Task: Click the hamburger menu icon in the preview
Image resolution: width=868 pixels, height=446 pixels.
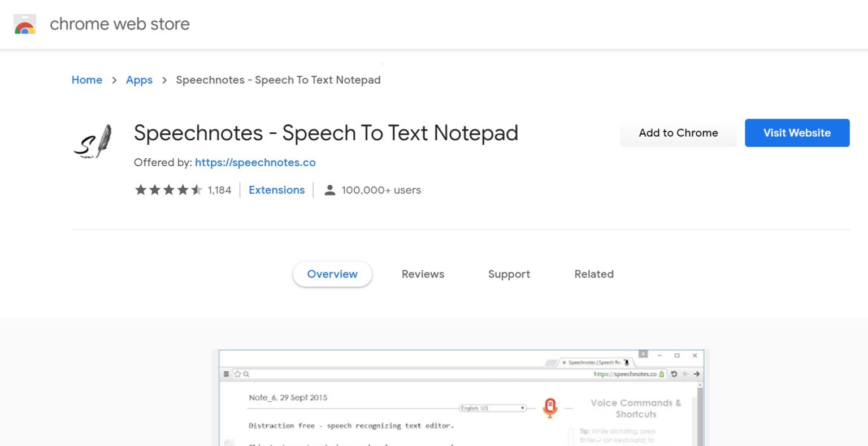Action: click(x=227, y=374)
